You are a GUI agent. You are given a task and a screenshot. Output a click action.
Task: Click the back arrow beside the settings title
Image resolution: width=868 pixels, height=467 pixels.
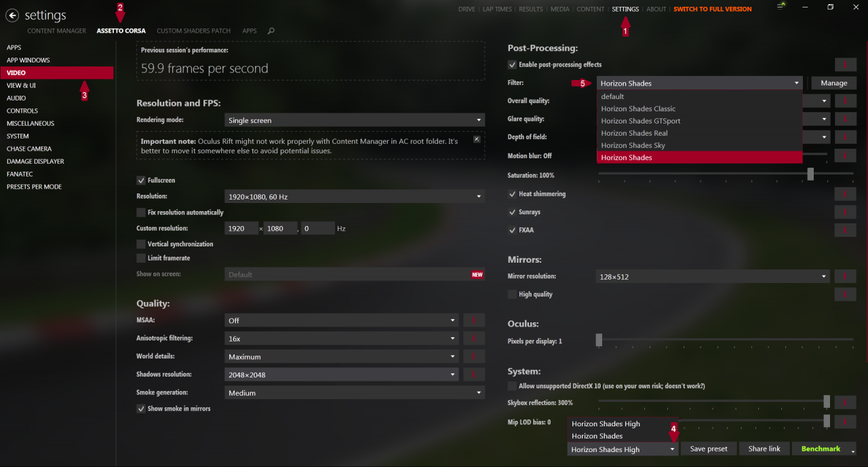pyautogui.click(x=12, y=15)
